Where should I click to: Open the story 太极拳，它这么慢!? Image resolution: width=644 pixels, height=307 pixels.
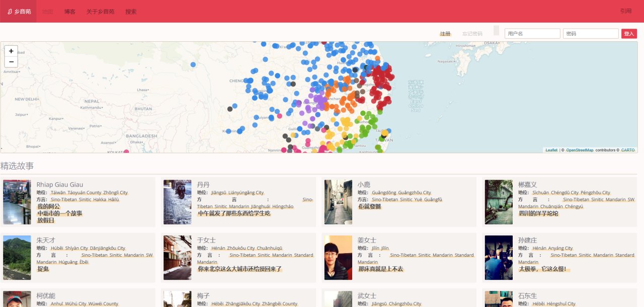(x=544, y=269)
